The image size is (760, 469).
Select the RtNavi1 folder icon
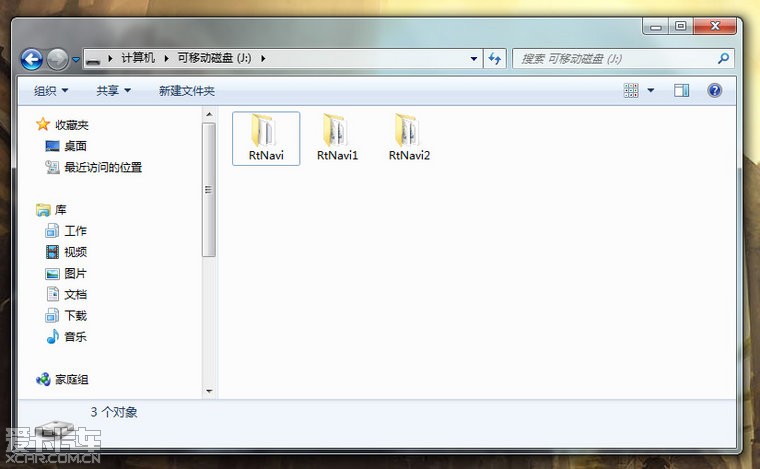[x=336, y=130]
